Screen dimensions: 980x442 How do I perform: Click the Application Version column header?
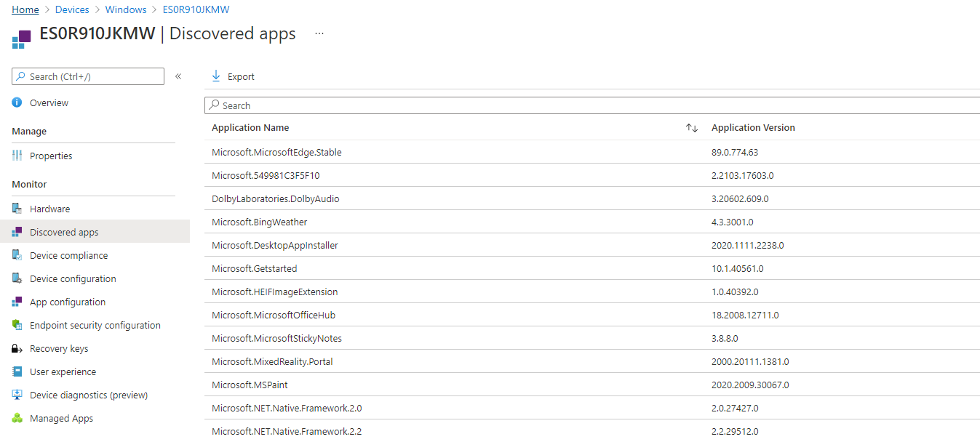tap(753, 128)
